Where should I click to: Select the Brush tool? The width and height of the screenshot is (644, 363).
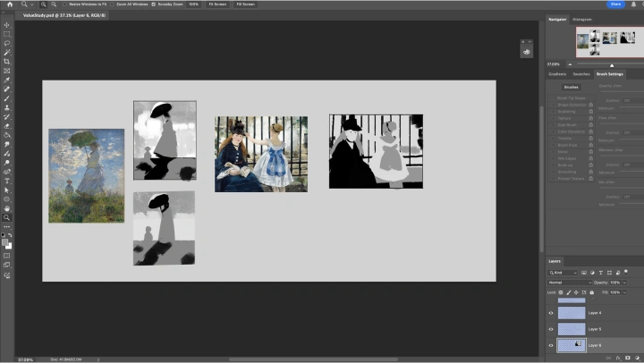point(7,98)
